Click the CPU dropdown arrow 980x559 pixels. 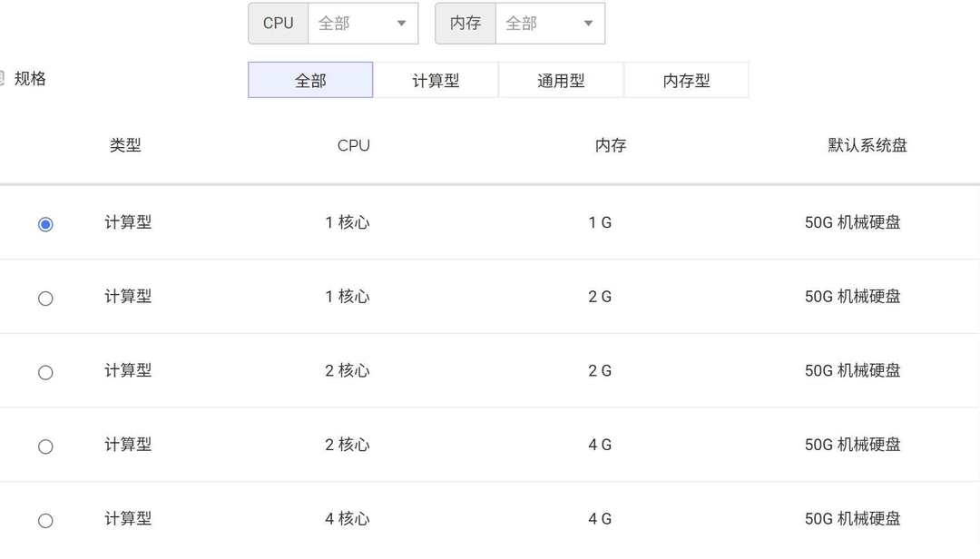point(401,24)
